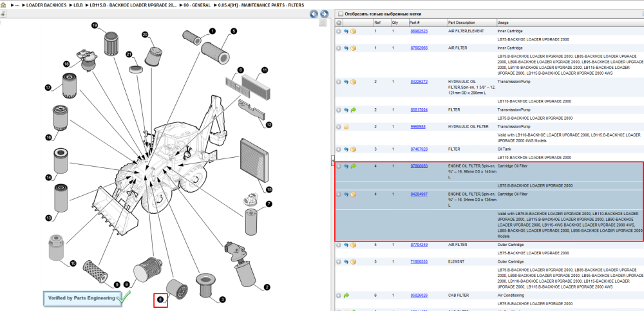Select callout 17 on the diagram
The image size is (644, 311).
48,88
